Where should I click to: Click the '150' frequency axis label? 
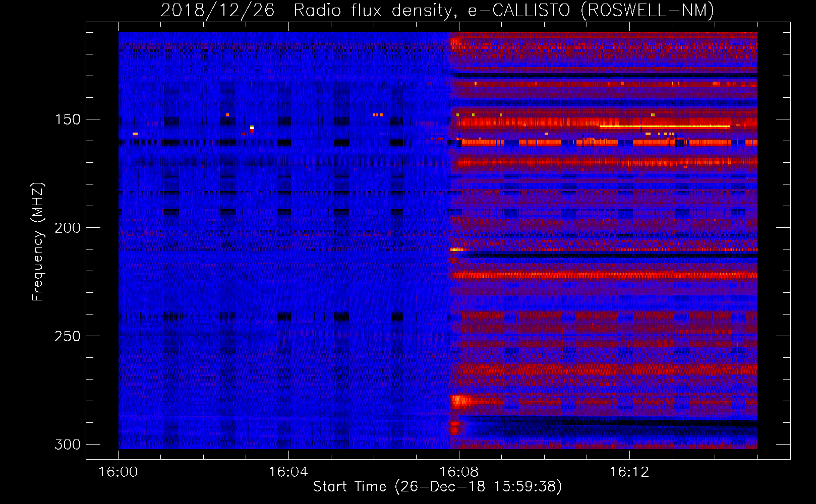point(68,119)
